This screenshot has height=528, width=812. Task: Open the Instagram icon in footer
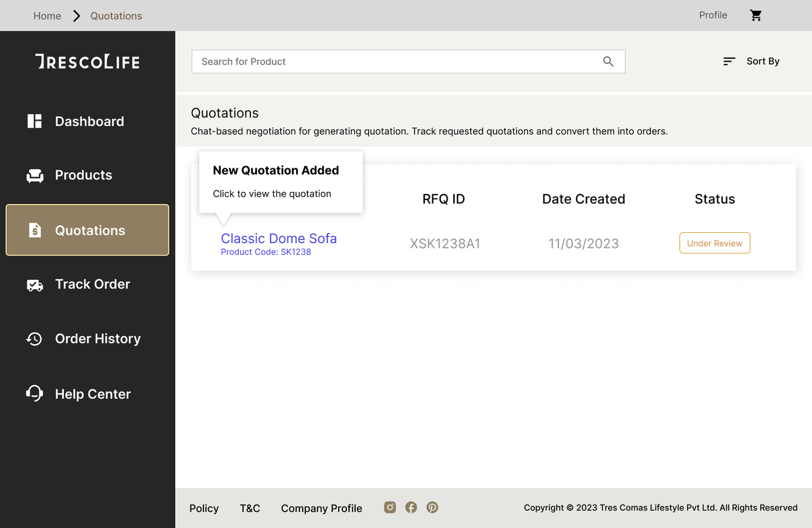[x=390, y=507]
